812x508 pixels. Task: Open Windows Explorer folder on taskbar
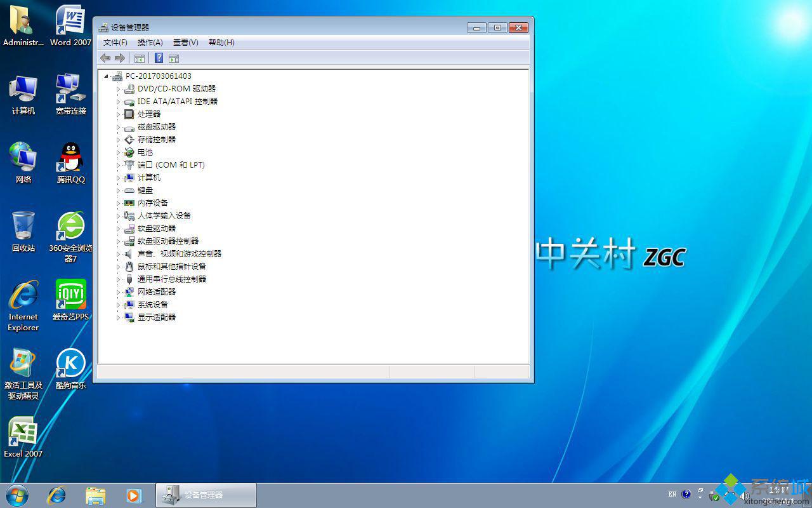95,495
